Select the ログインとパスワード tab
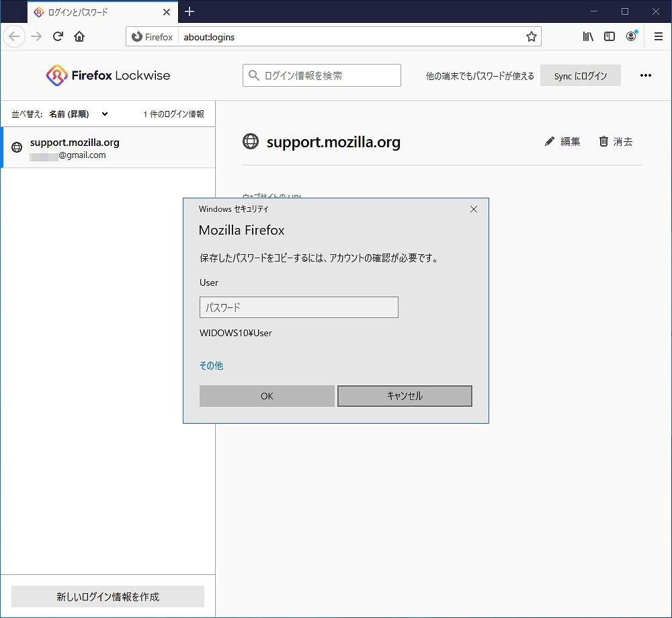 [x=103, y=12]
